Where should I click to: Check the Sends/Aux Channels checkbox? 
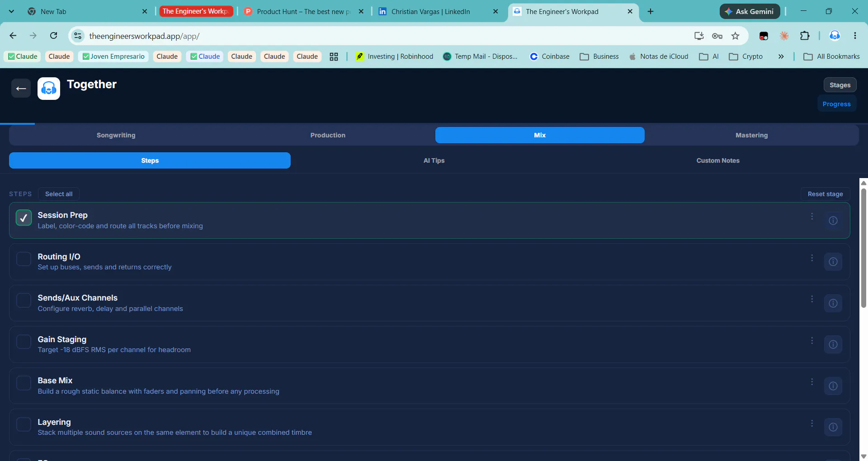(24, 300)
